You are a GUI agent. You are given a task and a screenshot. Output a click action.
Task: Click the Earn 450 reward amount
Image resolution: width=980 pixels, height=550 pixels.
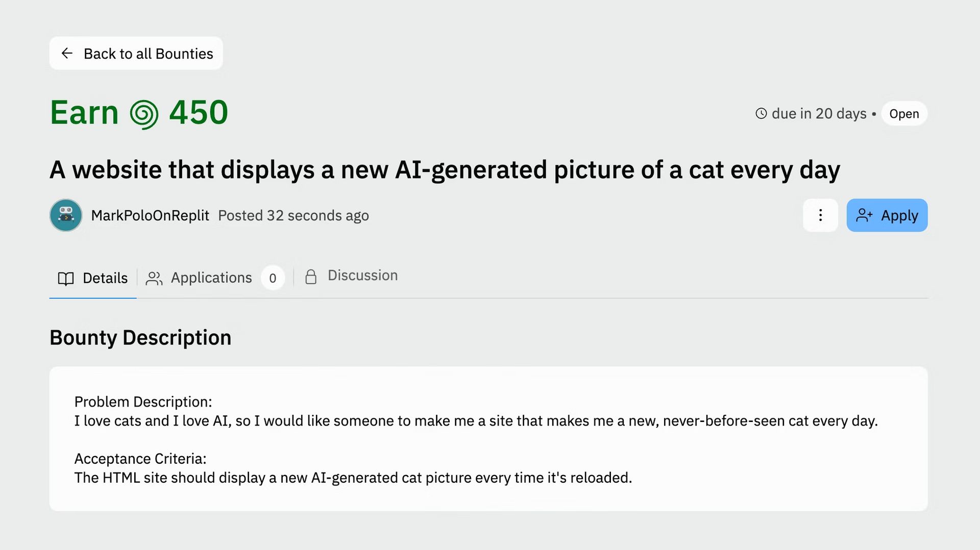(139, 113)
